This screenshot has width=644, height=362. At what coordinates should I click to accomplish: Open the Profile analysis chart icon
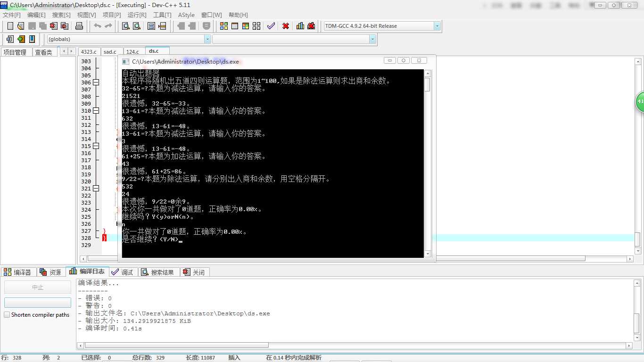(x=300, y=26)
